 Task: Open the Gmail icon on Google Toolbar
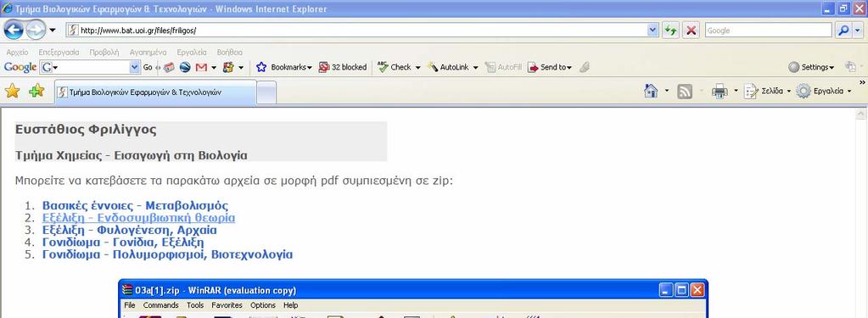pyautogui.click(x=201, y=67)
